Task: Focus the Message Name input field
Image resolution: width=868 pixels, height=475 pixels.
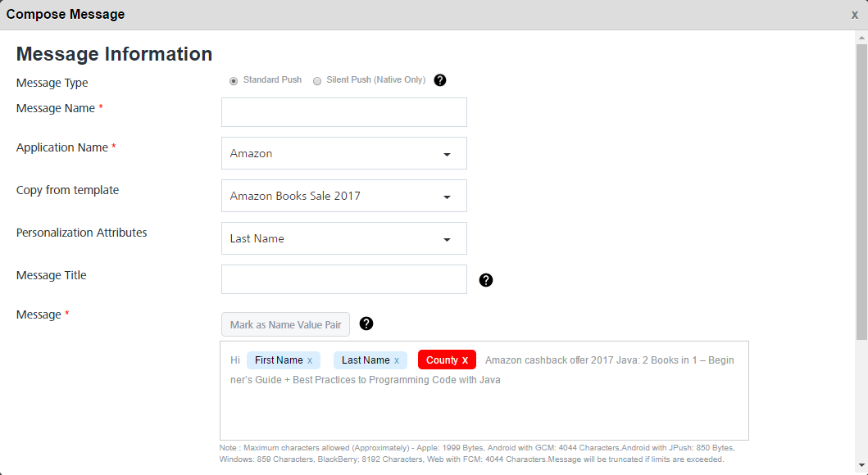Action: 343,112
